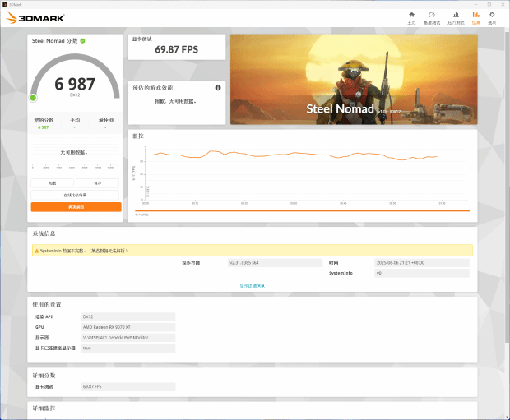Click the 69.87 FPS value under detailed scores

click(x=128, y=387)
